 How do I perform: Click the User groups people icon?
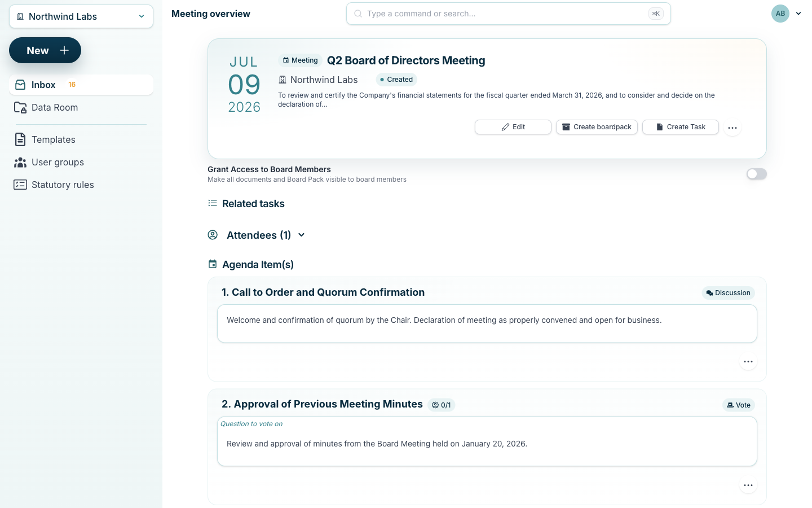(20, 163)
